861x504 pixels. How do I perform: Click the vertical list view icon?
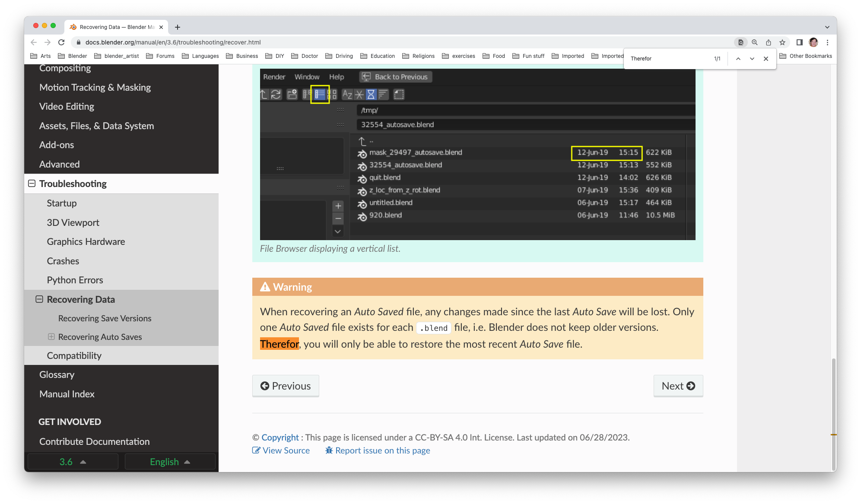[321, 94]
